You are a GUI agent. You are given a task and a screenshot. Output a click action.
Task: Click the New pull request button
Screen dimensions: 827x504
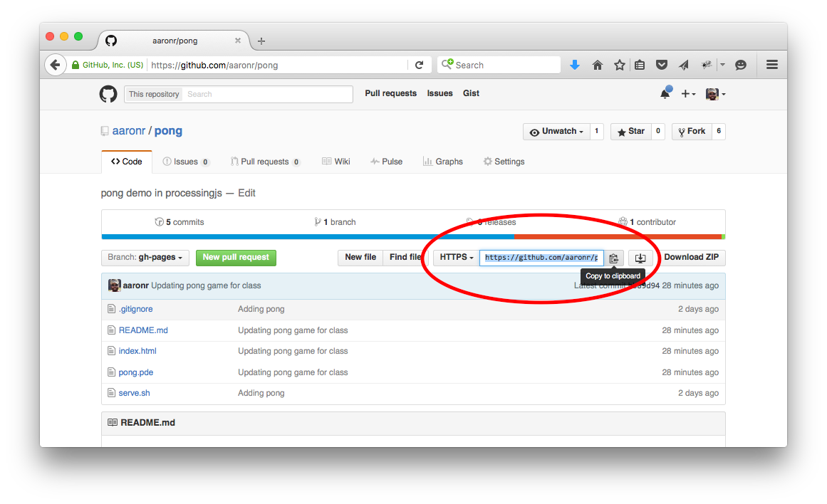click(236, 257)
